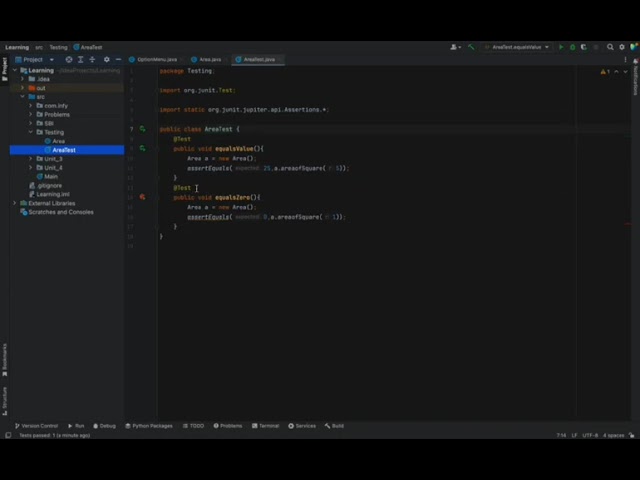
Task: Click the Build project hammer icon
Action: 471,47
